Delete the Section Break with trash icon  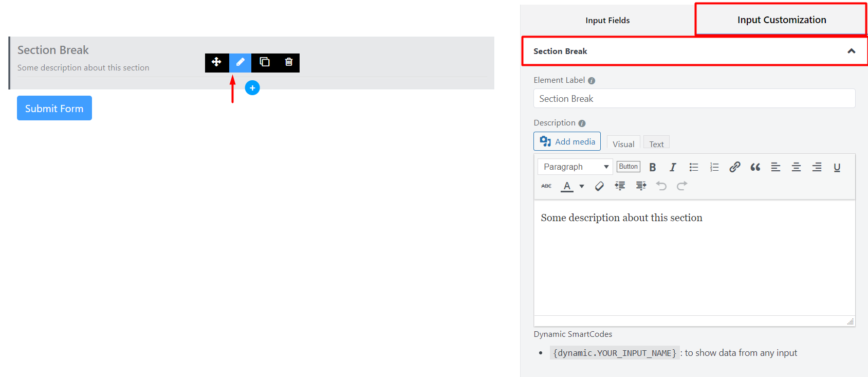tap(289, 62)
